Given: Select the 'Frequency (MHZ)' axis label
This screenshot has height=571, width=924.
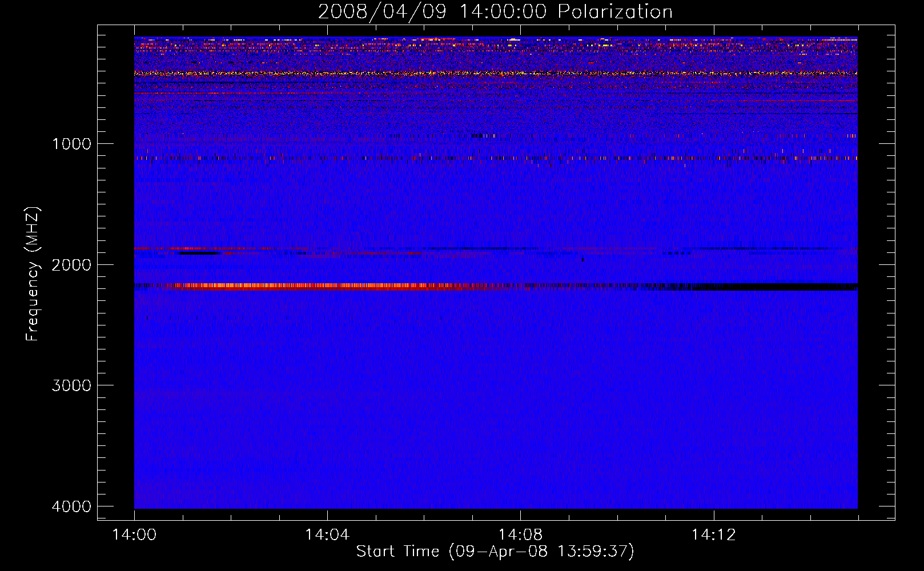Looking at the screenshot, I should pos(32,274).
